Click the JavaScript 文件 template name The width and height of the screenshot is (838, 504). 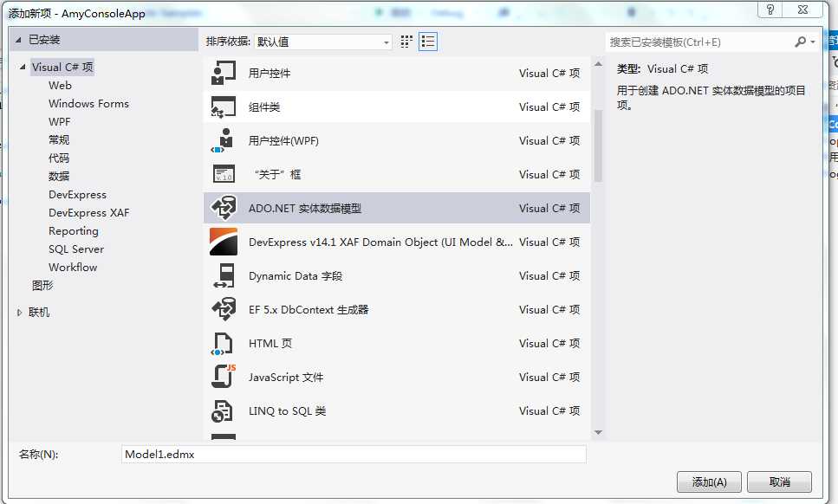coord(285,377)
